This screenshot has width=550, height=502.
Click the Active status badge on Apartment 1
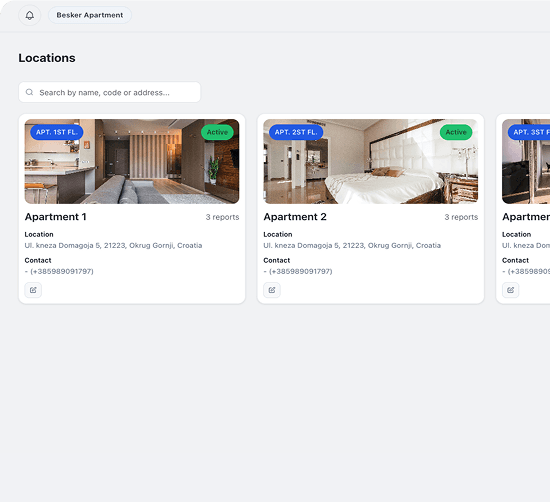pyautogui.click(x=217, y=132)
